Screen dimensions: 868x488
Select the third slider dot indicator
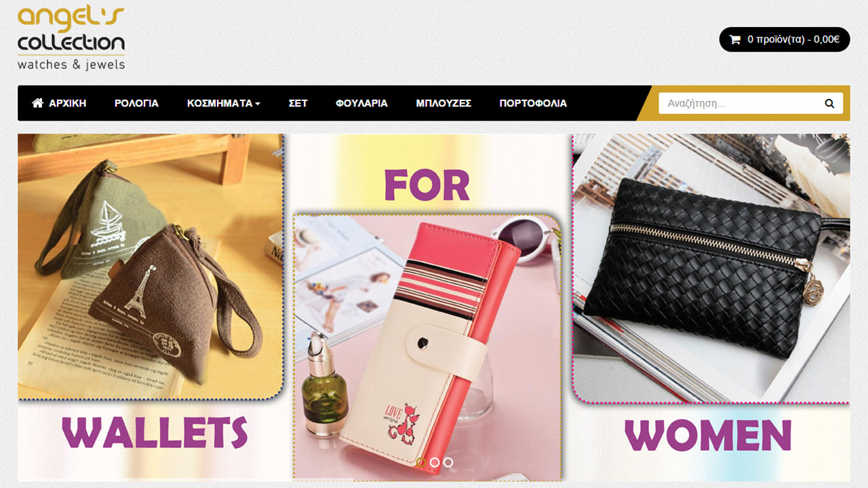click(448, 462)
